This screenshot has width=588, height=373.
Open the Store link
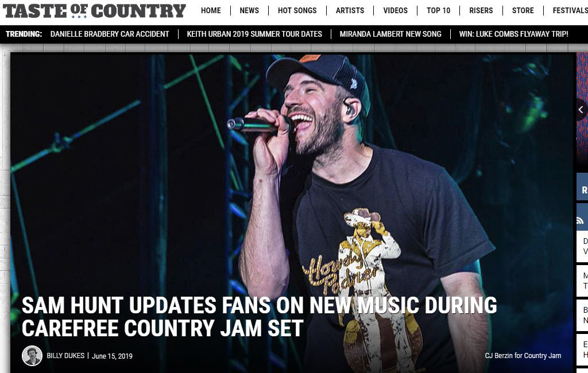point(523,10)
